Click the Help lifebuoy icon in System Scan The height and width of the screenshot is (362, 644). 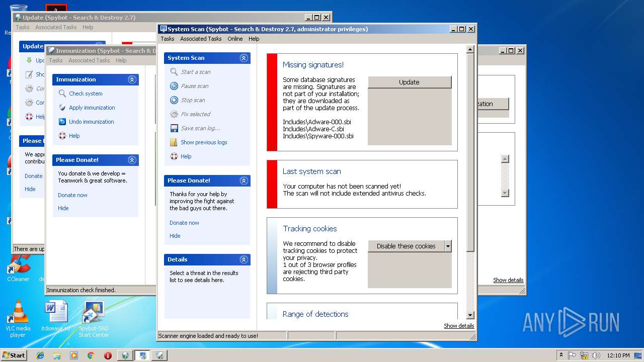coord(174,156)
